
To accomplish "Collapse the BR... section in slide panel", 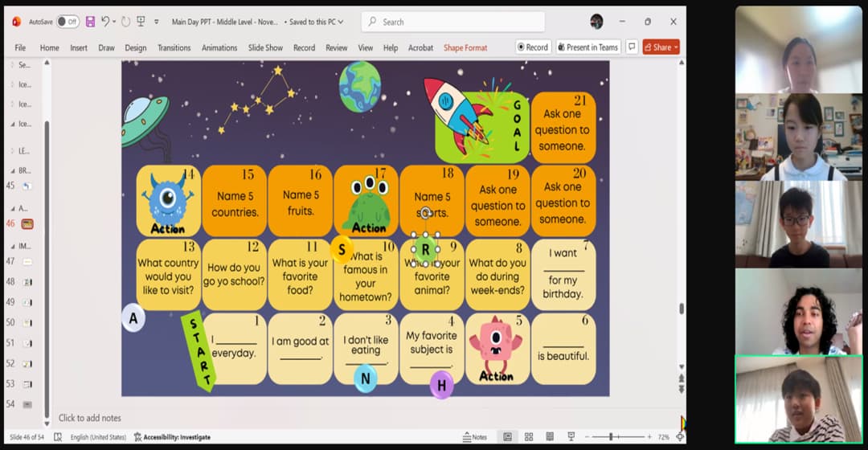I will (11, 171).
